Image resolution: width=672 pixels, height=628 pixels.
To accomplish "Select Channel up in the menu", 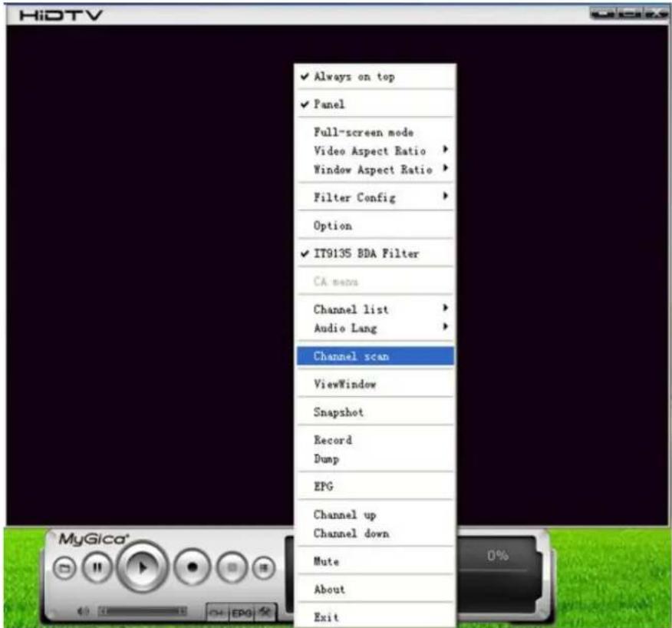I will click(x=375, y=514).
